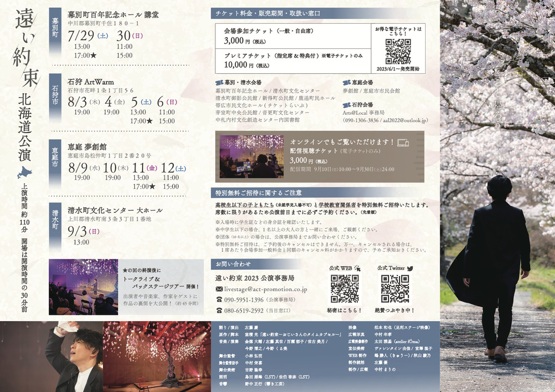Click the cursor icon beside 公式 WEB
Screen dimensions: 555x392
coord(357,268)
